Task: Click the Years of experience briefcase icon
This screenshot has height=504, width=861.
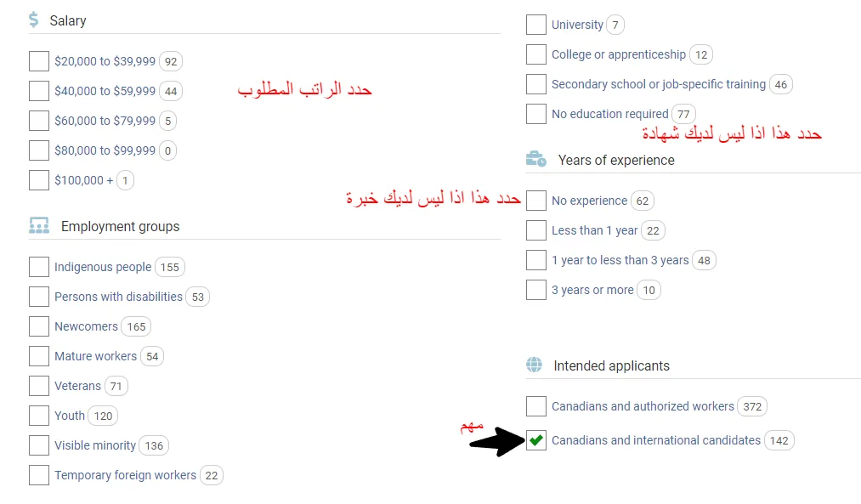Action: pos(535,159)
